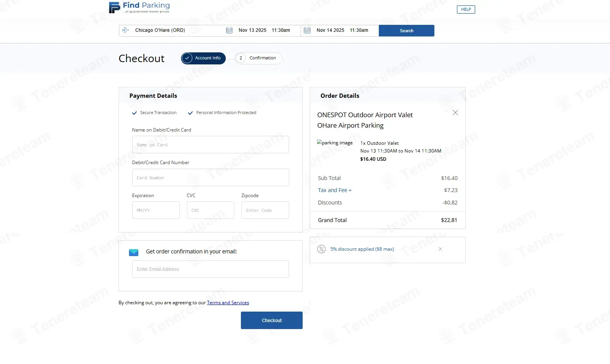Click the airplane icon in search bar
The image size is (610, 364).
tap(125, 30)
